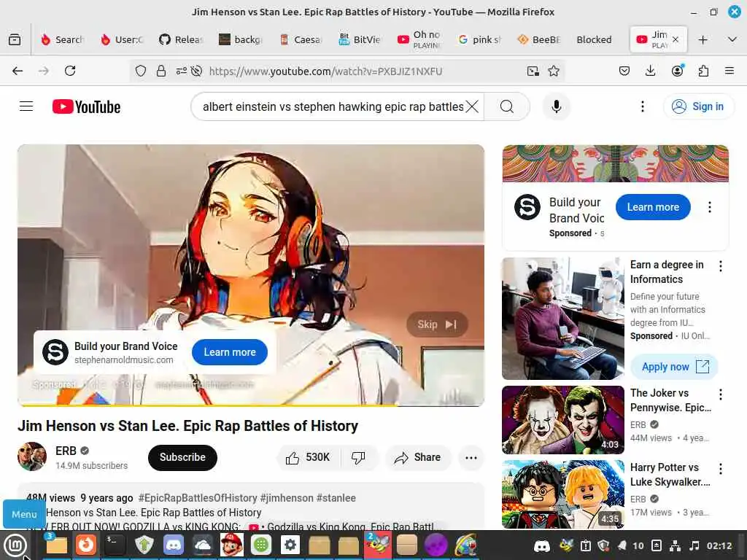Open the extensions puzzle icon
The width and height of the screenshot is (747, 560).
[x=703, y=71]
